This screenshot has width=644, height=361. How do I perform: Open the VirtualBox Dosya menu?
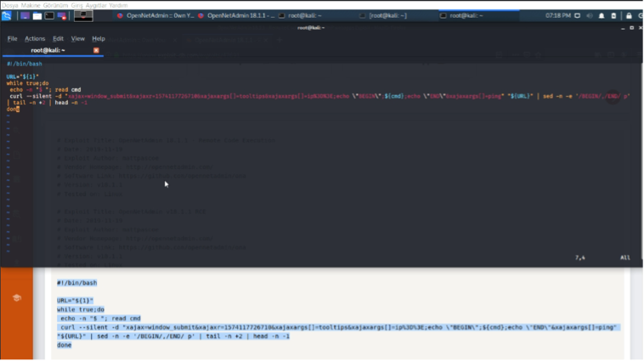(10, 5)
